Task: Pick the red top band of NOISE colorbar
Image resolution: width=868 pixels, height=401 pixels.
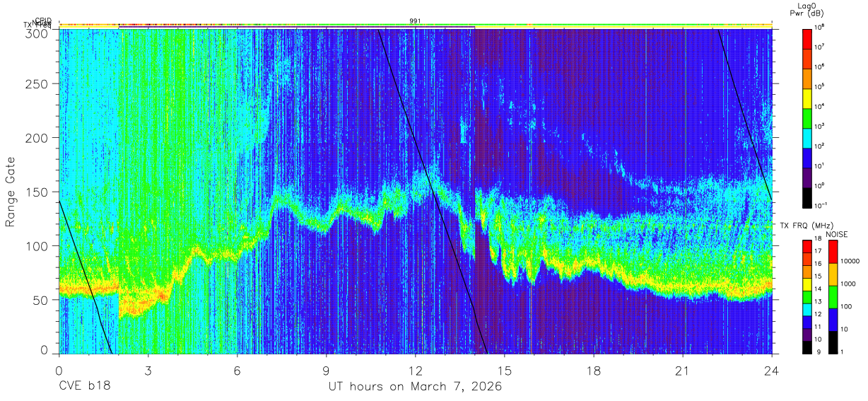Action: pos(832,251)
